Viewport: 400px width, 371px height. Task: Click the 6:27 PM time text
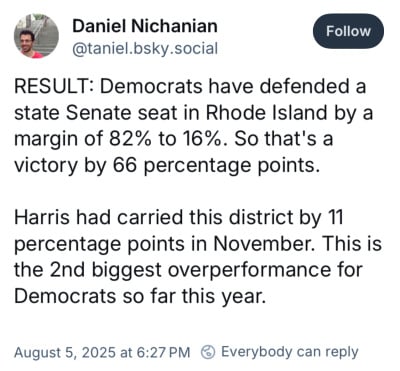pos(162,353)
